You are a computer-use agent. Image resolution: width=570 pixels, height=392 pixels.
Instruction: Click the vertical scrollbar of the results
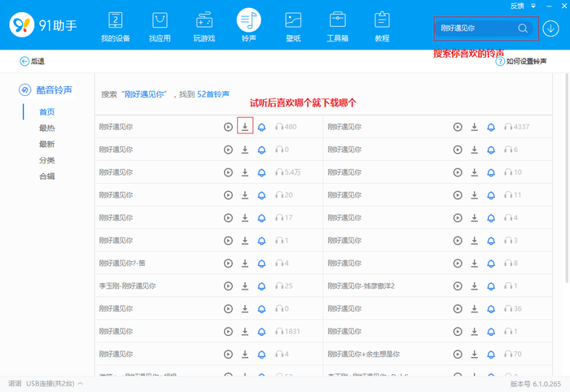tap(567, 178)
